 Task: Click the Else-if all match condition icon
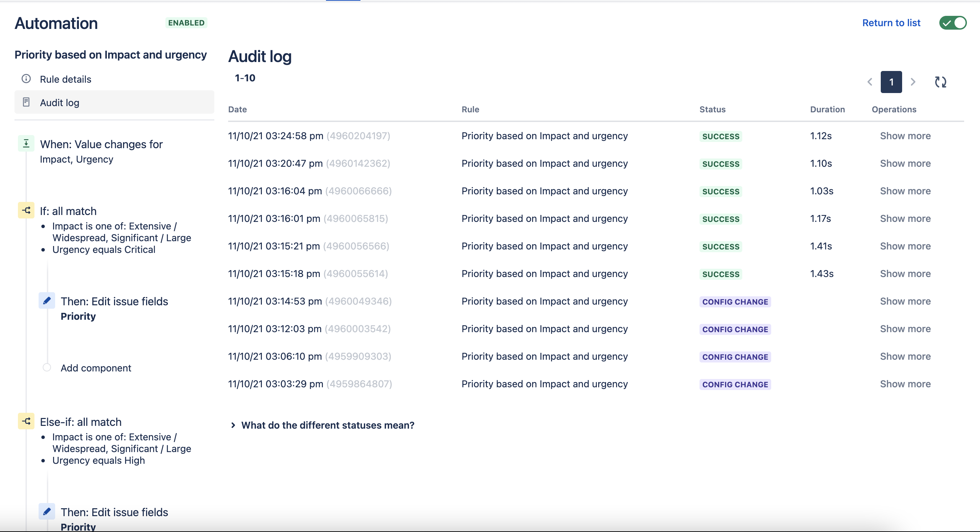(26, 421)
